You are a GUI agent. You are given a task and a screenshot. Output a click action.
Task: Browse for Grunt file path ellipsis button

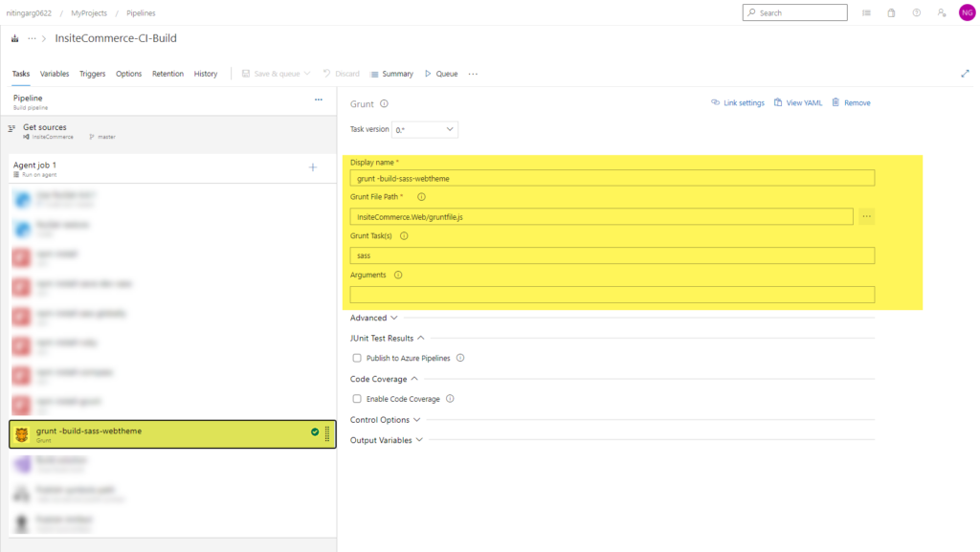pos(867,216)
